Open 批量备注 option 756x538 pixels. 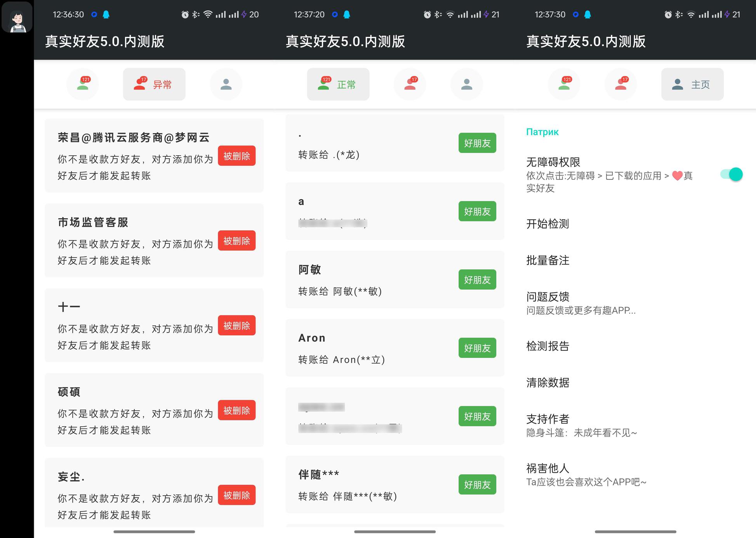coord(547,260)
